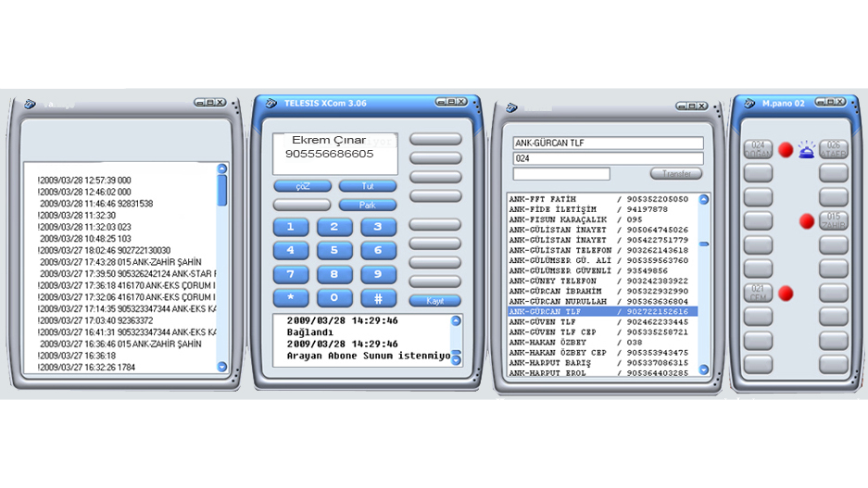
Task: Click red status indicator beside 024 DOĞAN
Action: tap(785, 149)
